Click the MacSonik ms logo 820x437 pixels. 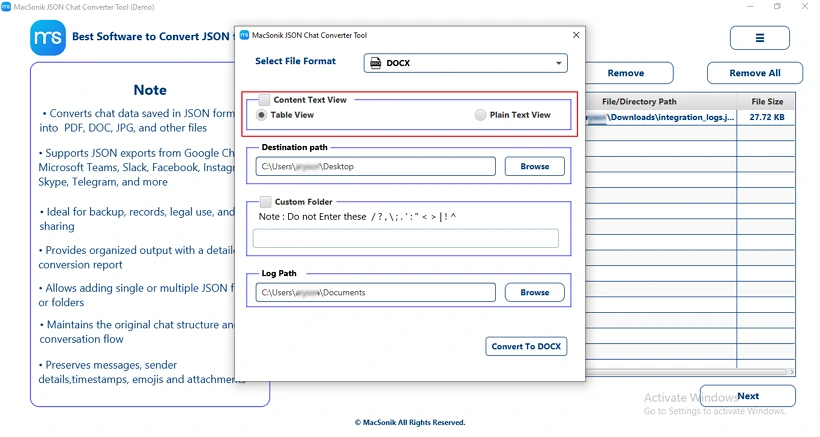point(48,38)
